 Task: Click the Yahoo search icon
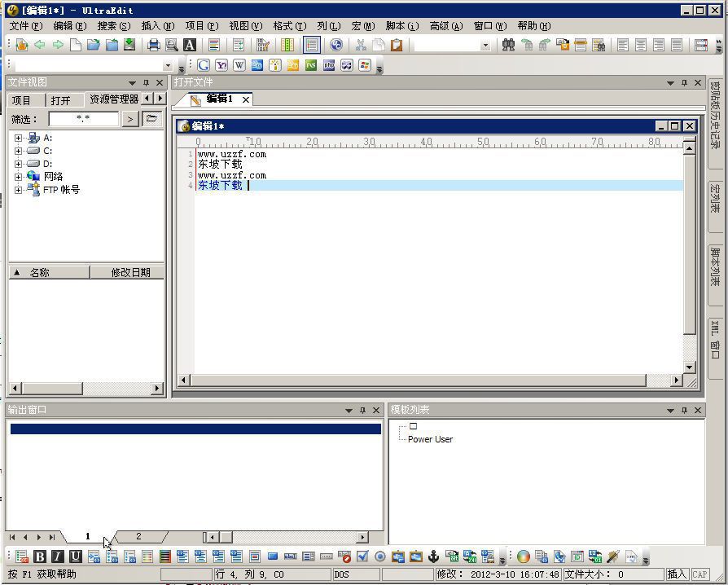pyautogui.click(x=221, y=65)
